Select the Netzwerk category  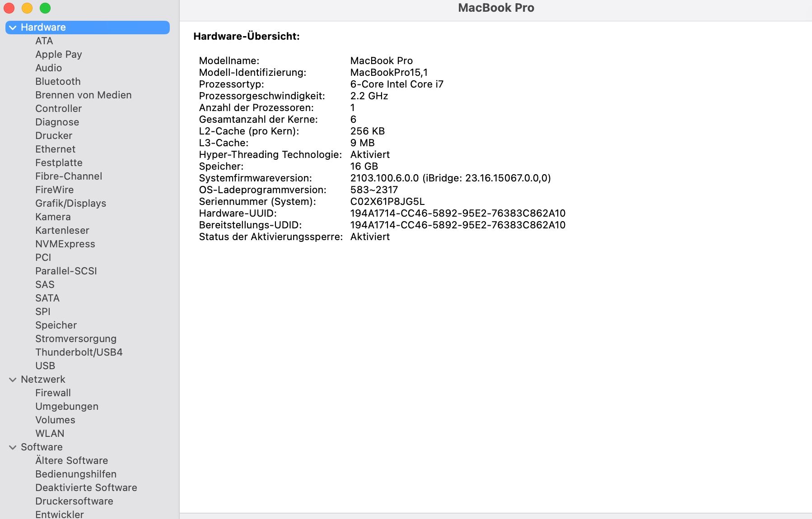[43, 380]
